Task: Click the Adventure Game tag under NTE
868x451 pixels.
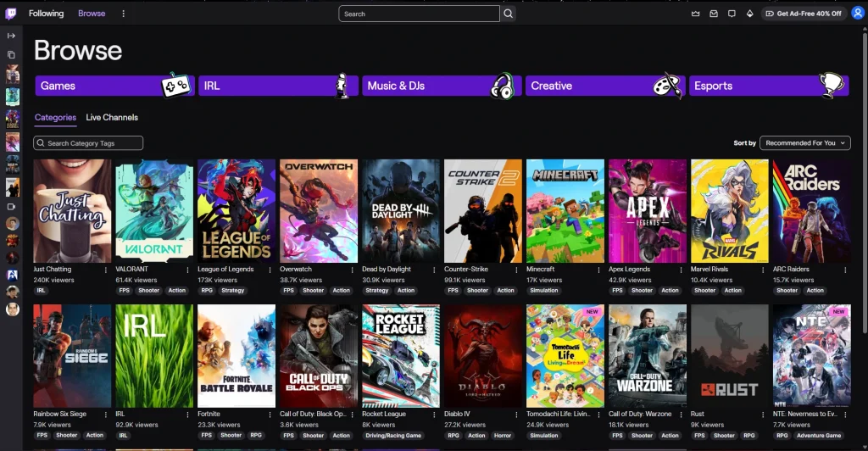Action: (x=819, y=436)
